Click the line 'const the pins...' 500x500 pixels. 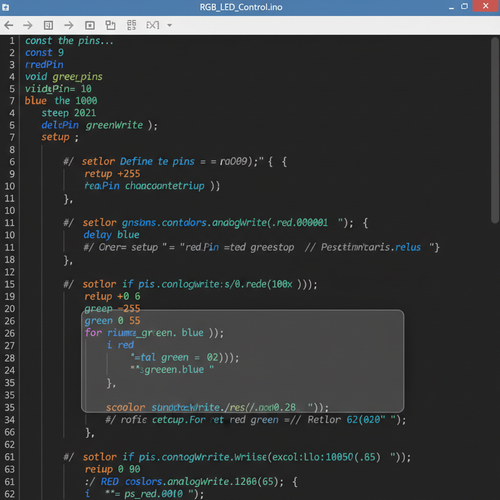pyautogui.click(x=69, y=41)
